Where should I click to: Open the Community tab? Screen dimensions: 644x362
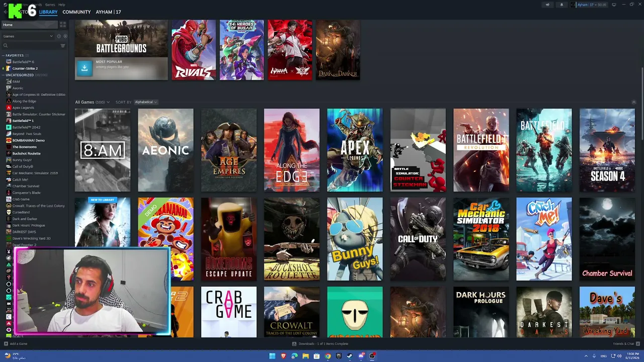tap(76, 12)
